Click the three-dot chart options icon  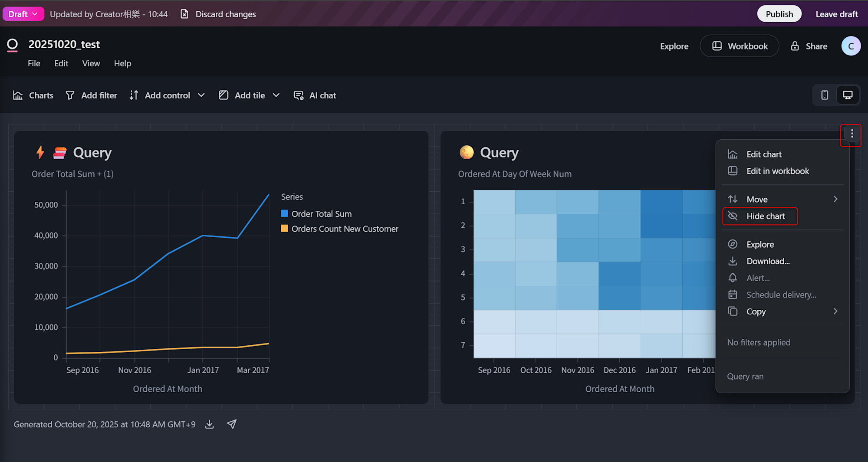[852, 134]
